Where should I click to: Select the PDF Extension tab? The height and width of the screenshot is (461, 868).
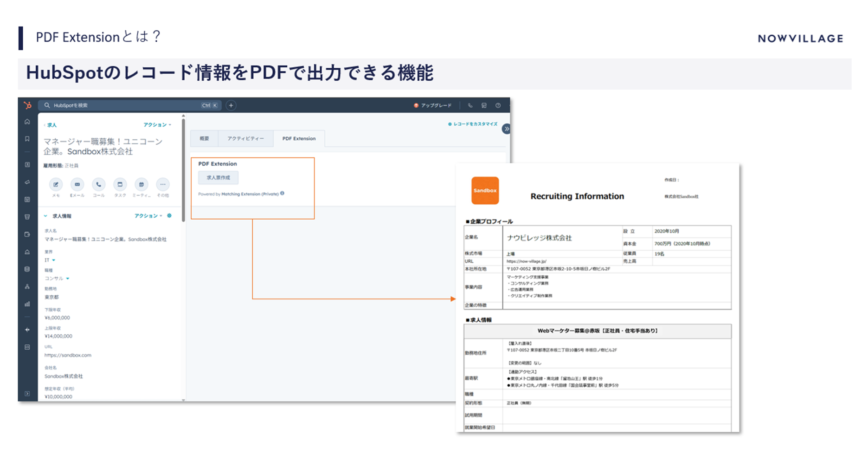coord(299,138)
